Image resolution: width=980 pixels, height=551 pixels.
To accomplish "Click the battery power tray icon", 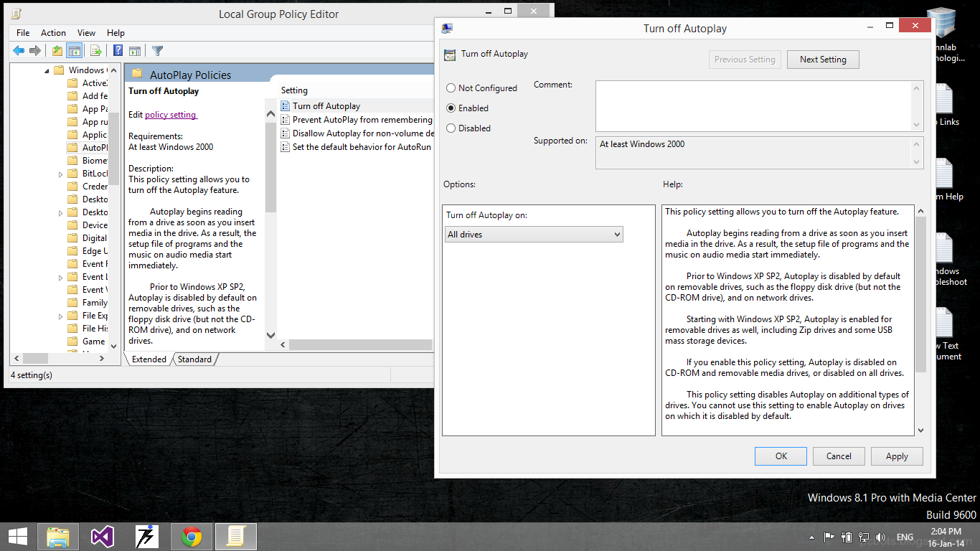I will point(847,537).
